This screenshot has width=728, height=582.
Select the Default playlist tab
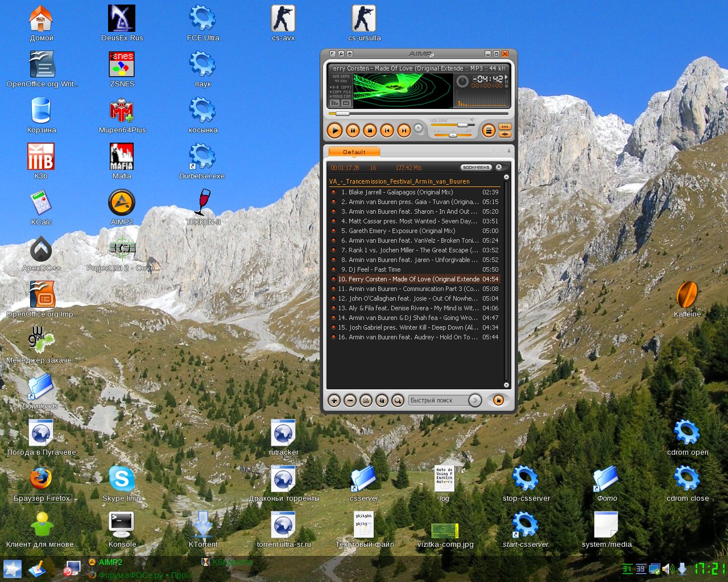pyautogui.click(x=354, y=152)
